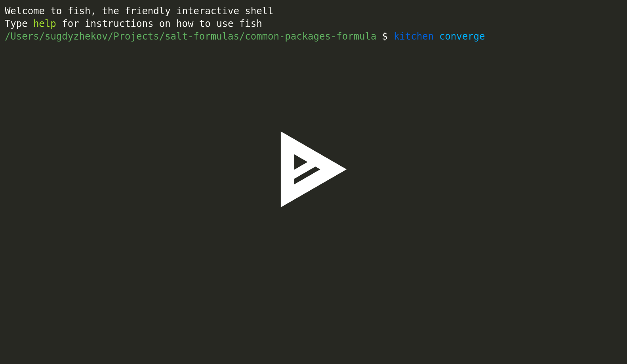Click the 'converge' argument in the command line
Screen dimensions: 627x364
click(x=462, y=37)
